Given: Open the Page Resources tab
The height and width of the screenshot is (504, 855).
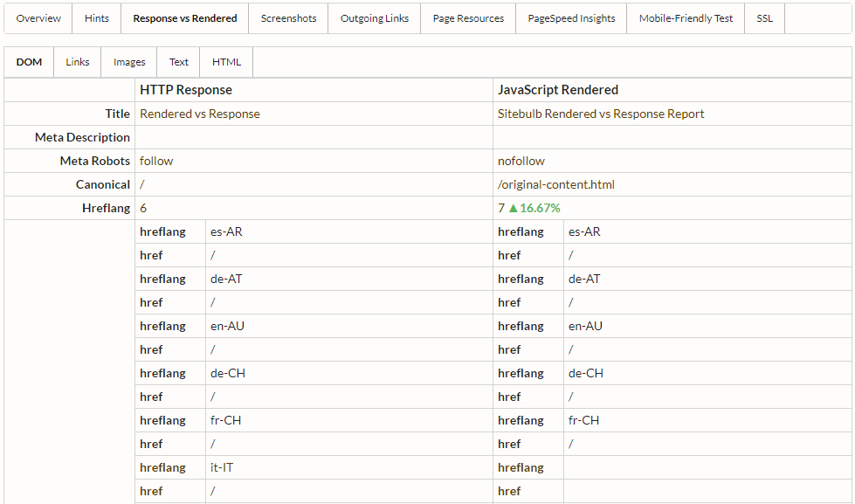Looking at the screenshot, I should pyautogui.click(x=468, y=18).
